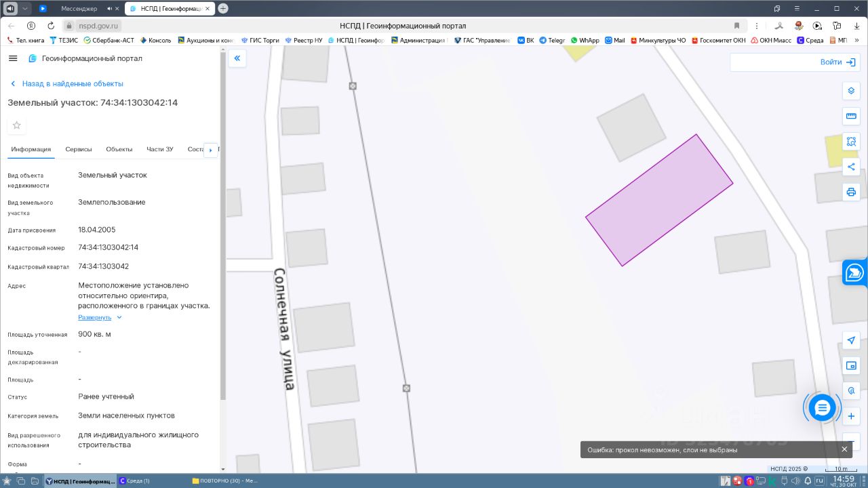This screenshot has height=488, width=868.
Task: Select the purple highlighted land parcel
Action: (659, 200)
